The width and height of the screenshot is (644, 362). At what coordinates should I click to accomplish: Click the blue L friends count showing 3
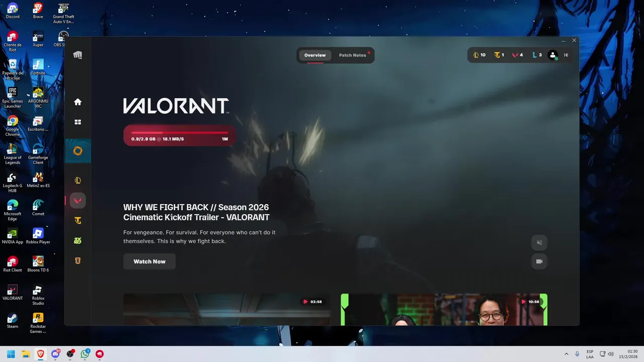[537, 55]
